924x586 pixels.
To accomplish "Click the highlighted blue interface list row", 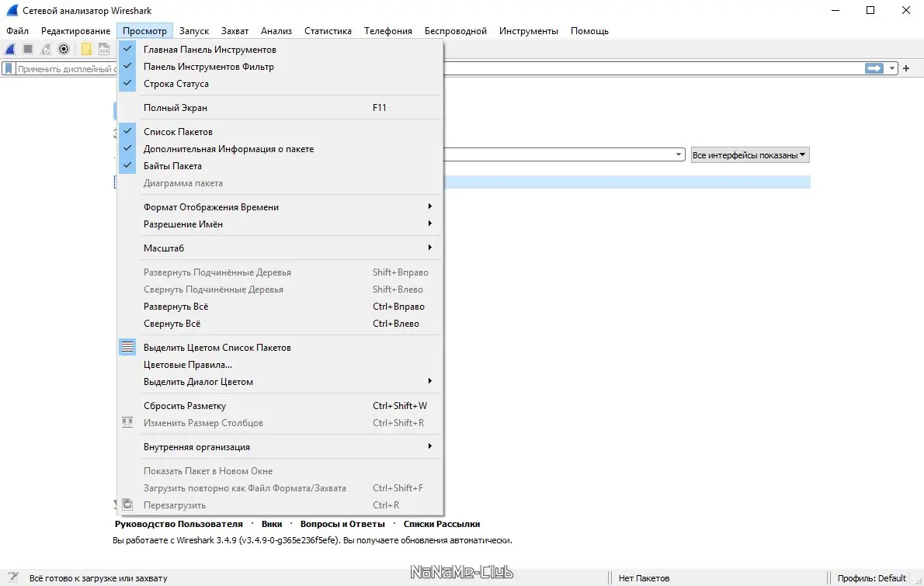I will (x=627, y=182).
